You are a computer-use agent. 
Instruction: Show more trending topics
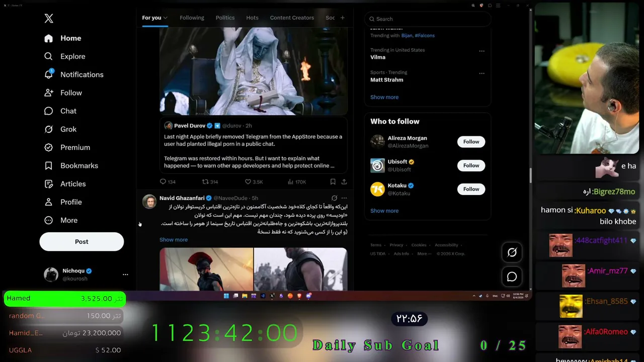click(x=384, y=97)
